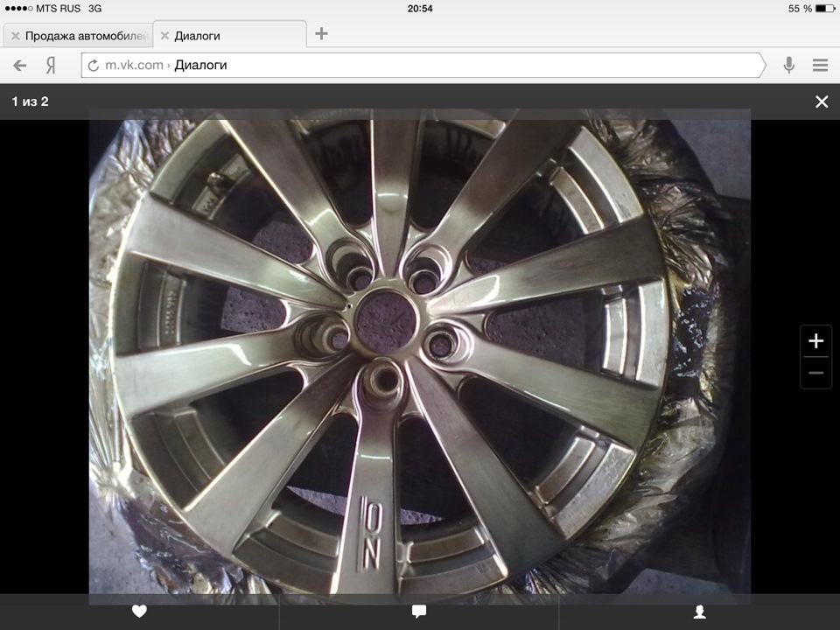Screen dimensions: 840x630
Task: Open the Yandex home button
Action: coord(51,66)
